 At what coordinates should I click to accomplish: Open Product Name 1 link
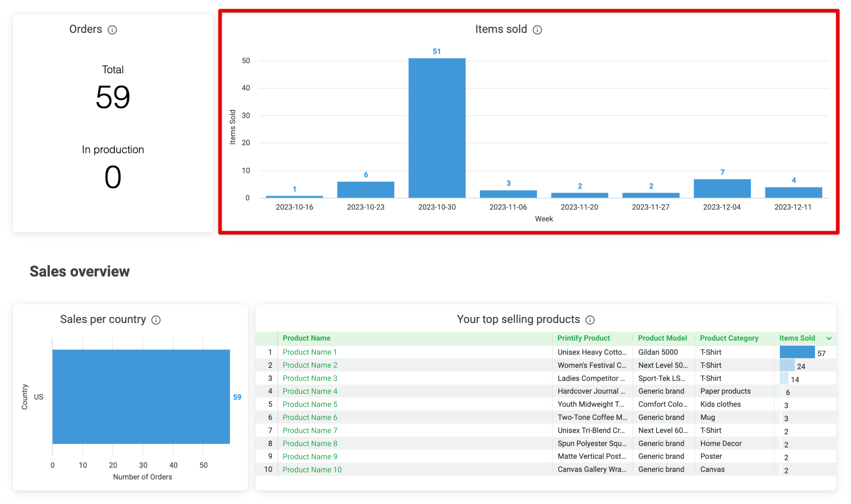point(310,352)
